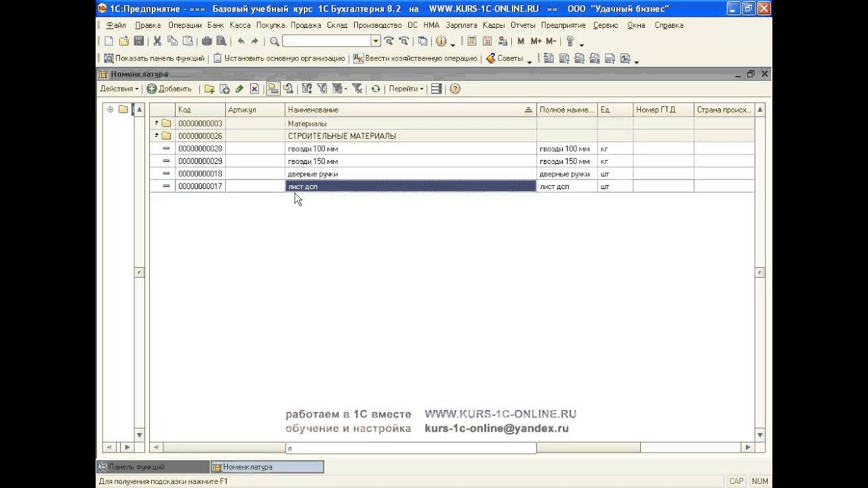The image size is (868, 488).
Task: Open the Файл menu
Action: [x=116, y=25]
